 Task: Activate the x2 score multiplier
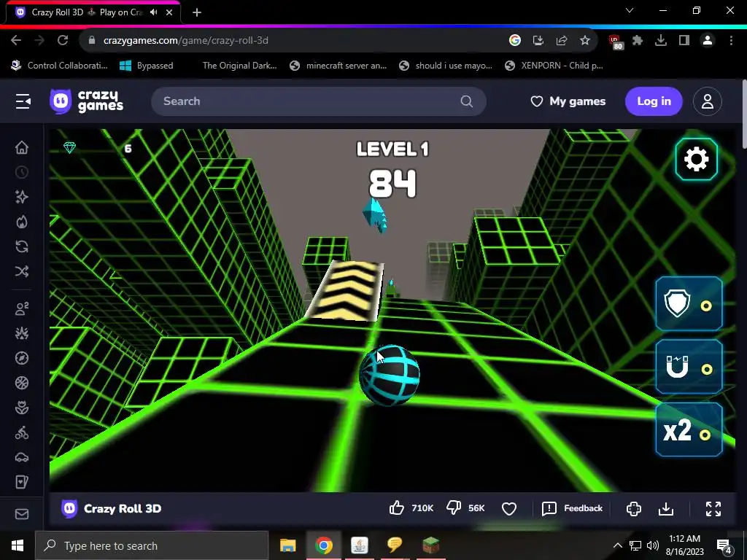click(x=689, y=429)
